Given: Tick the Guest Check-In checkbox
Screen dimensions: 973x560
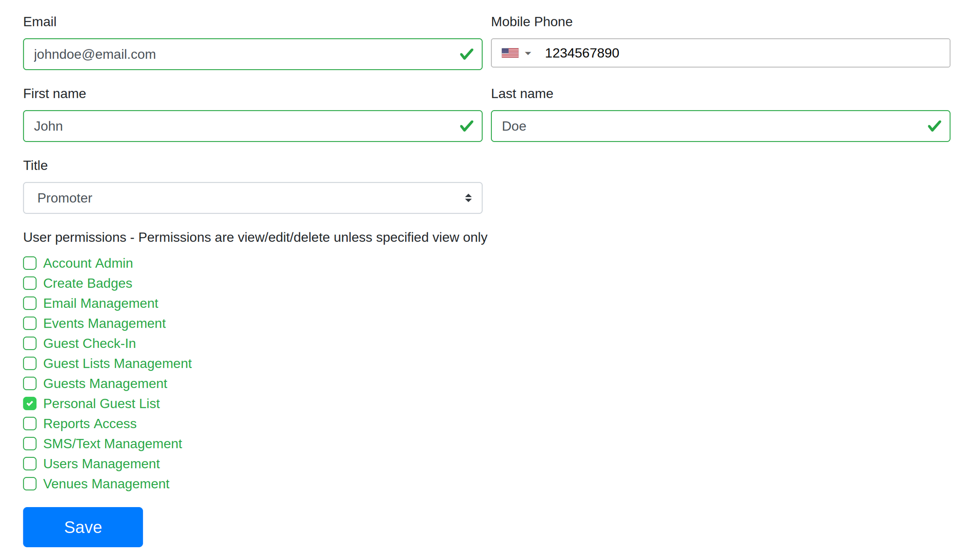Looking at the screenshot, I should tap(30, 343).
